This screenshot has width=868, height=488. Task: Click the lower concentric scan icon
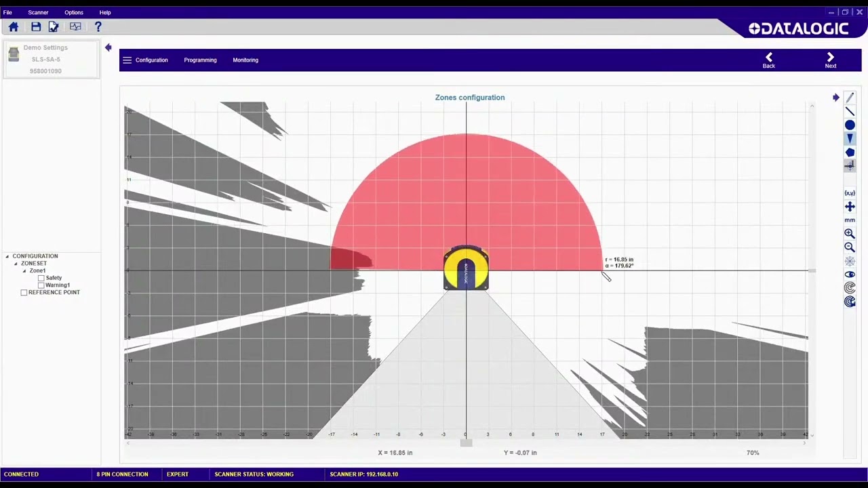[x=850, y=302]
